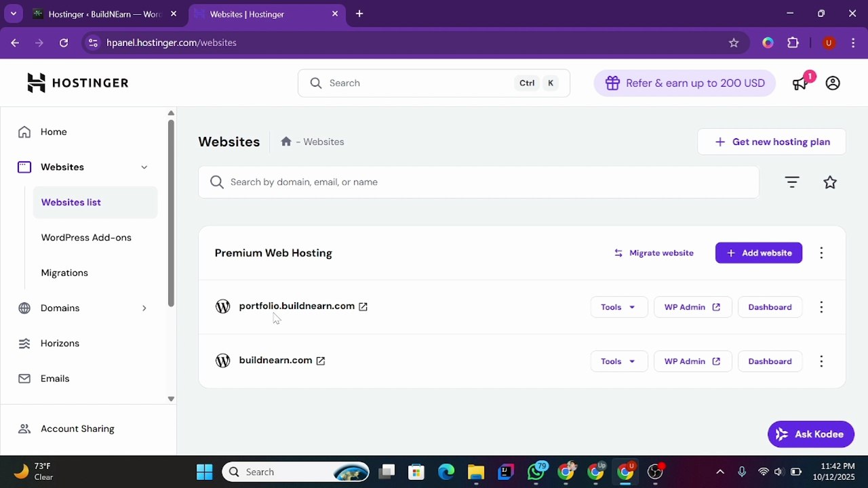Image resolution: width=868 pixels, height=488 pixels.
Task: Expand the Domains sidebar section chevron
Action: click(144, 308)
